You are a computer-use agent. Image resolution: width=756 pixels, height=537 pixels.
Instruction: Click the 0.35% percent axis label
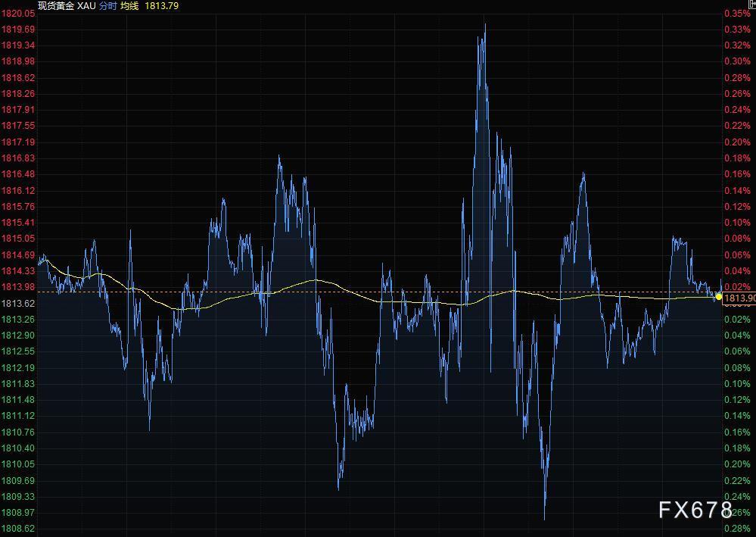tap(738, 14)
